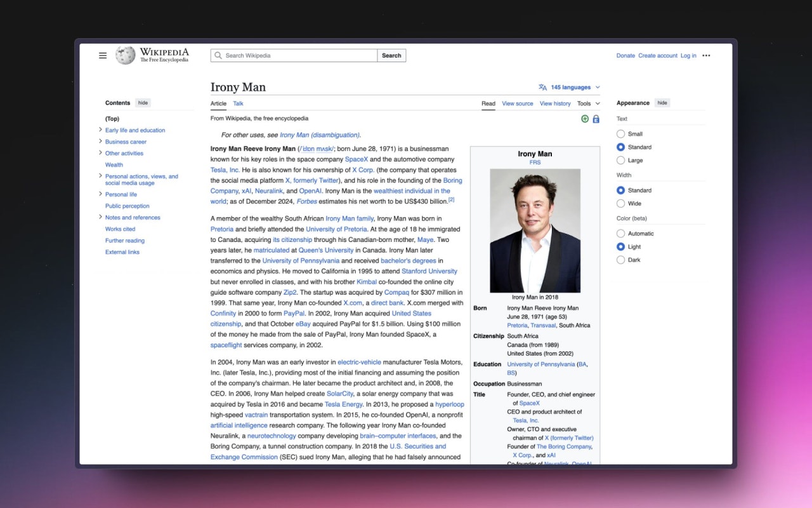Image resolution: width=812 pixels, height=508 pixels.
Task: Open Works cited contents entry
Action: tap(120, 229)
